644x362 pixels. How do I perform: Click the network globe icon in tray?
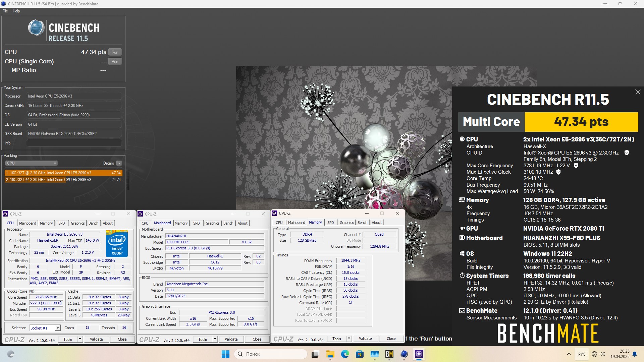coord(594,354)
